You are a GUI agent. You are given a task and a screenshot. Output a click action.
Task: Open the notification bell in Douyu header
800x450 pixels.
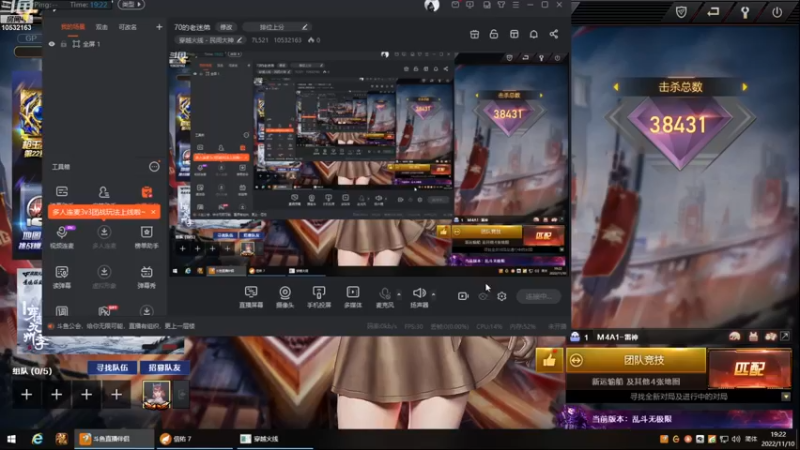(534, 34)
